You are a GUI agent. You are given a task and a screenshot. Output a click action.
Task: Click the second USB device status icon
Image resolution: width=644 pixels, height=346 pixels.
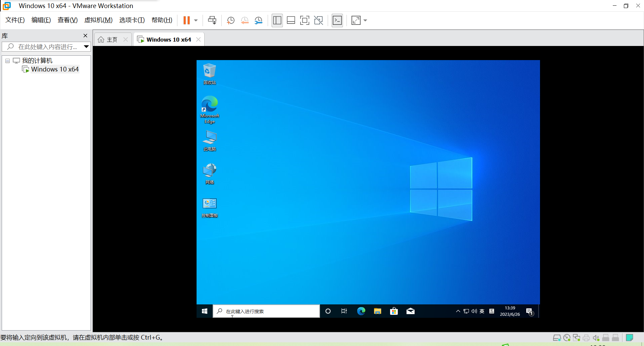coord(615,338)
